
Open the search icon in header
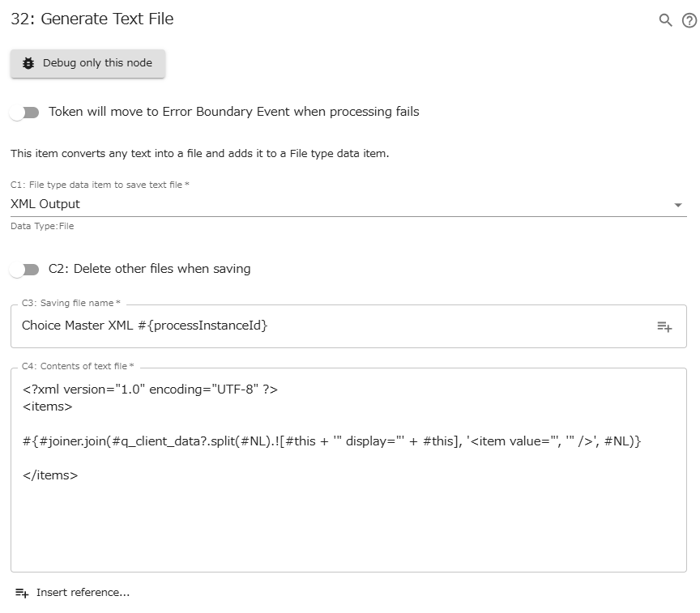(665, 20)
